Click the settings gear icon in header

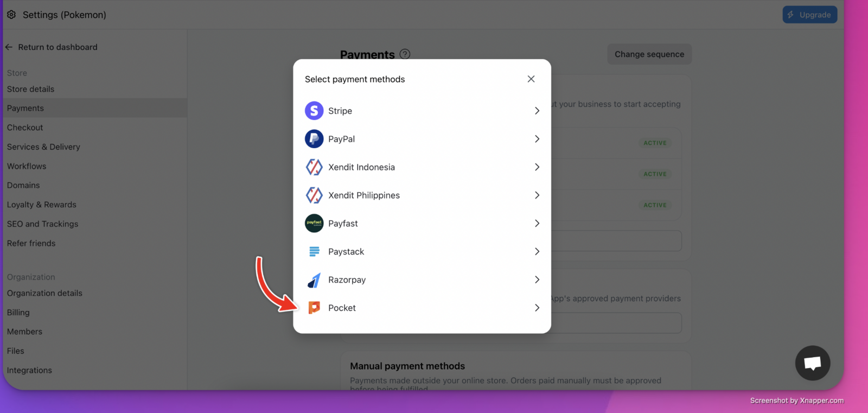pos(11,15)
